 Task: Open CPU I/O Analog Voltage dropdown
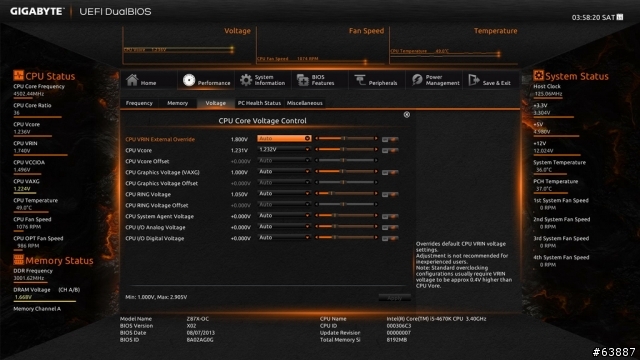[284, 227]
